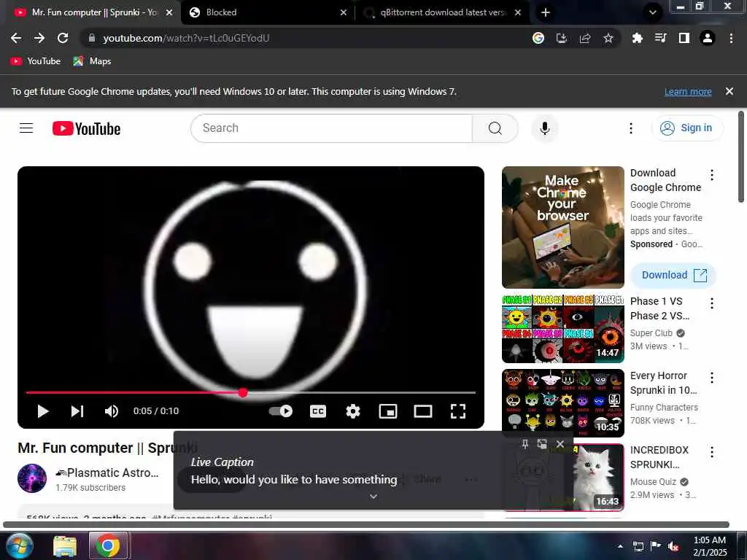This screenshot has height=560, width=747.
Task: Open tab search dropdown arrow
Action: pos(653,12)
